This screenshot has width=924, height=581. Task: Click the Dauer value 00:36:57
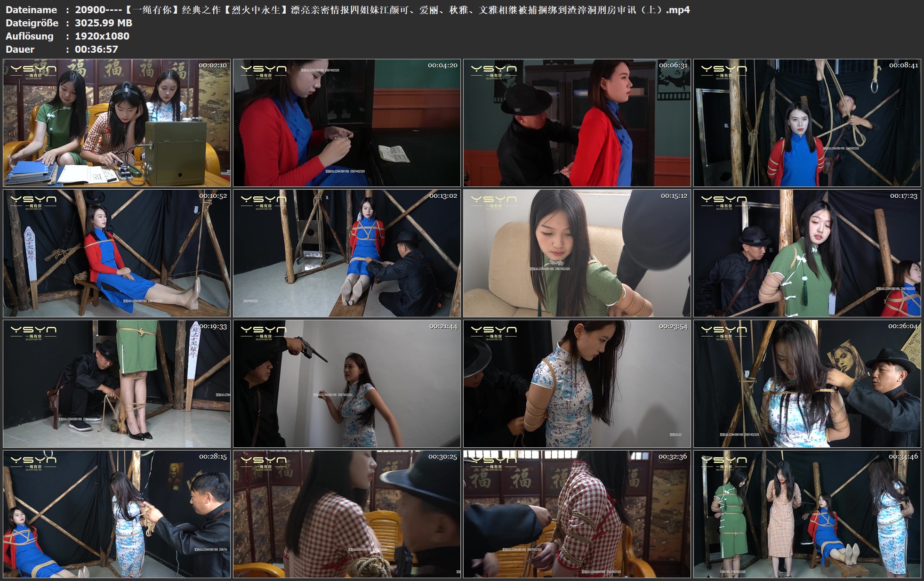point(96,49)
